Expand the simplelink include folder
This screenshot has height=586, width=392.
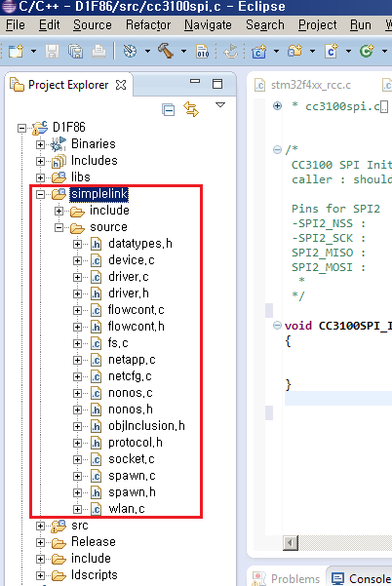pos(59,212)
